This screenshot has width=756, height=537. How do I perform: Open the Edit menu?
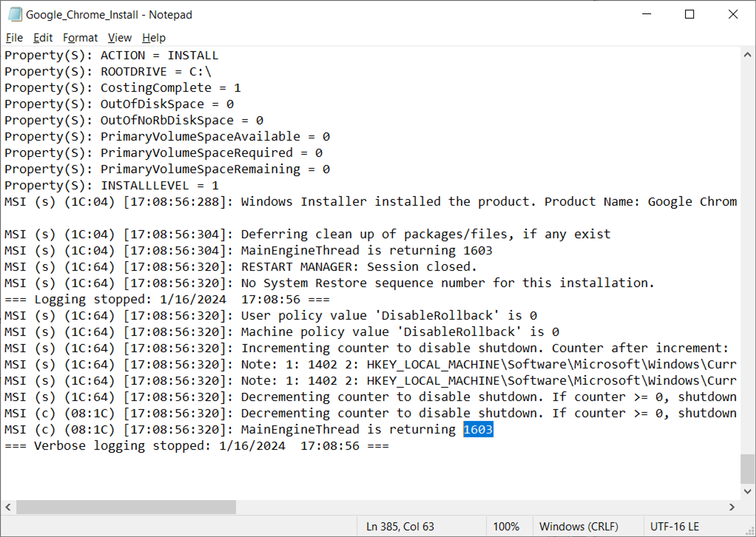(x=43, y=38)
